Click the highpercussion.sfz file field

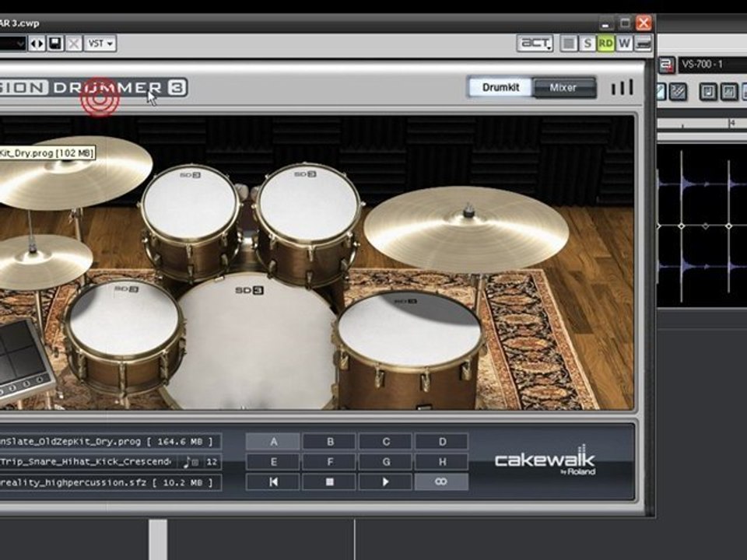[x=110, y=482]
